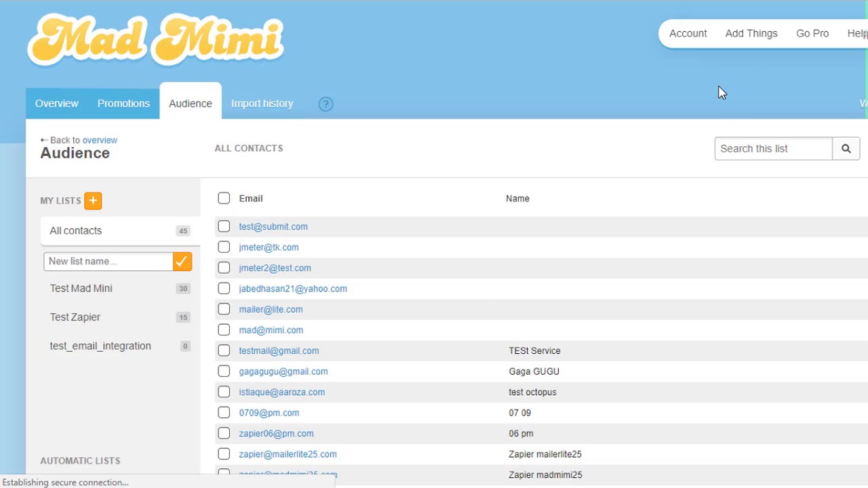
Task: Open contact jmeter@tk.com
Action: click(269, 247)
